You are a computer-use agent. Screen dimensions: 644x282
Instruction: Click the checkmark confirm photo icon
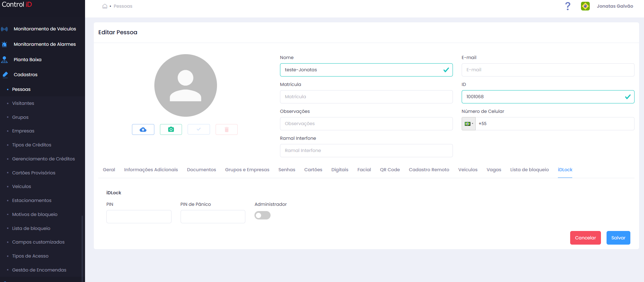(x=199, y=129)
